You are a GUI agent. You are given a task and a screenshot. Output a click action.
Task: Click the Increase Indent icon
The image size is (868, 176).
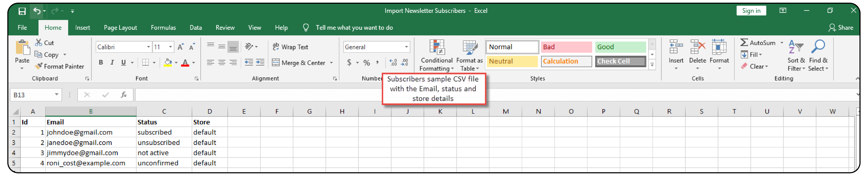click(260, 63)
